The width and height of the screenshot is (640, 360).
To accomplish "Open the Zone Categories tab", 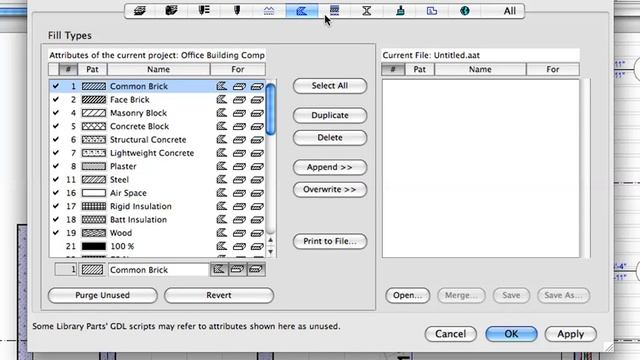I will pos(432,11).
